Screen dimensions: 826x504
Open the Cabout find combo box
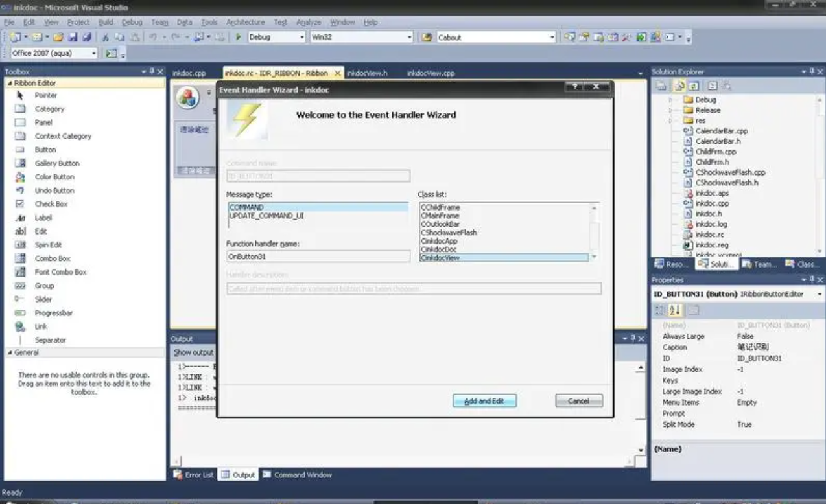pos(552,38)
